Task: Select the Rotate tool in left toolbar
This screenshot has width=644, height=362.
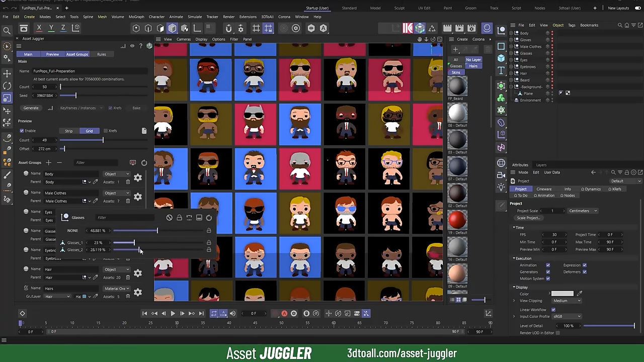Action: (x=7, y=86)
